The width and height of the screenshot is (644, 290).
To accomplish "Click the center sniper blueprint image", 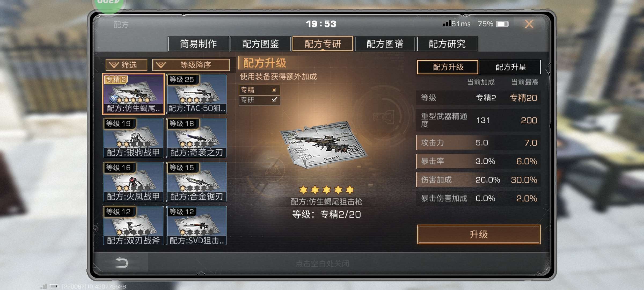I will 324,145.
